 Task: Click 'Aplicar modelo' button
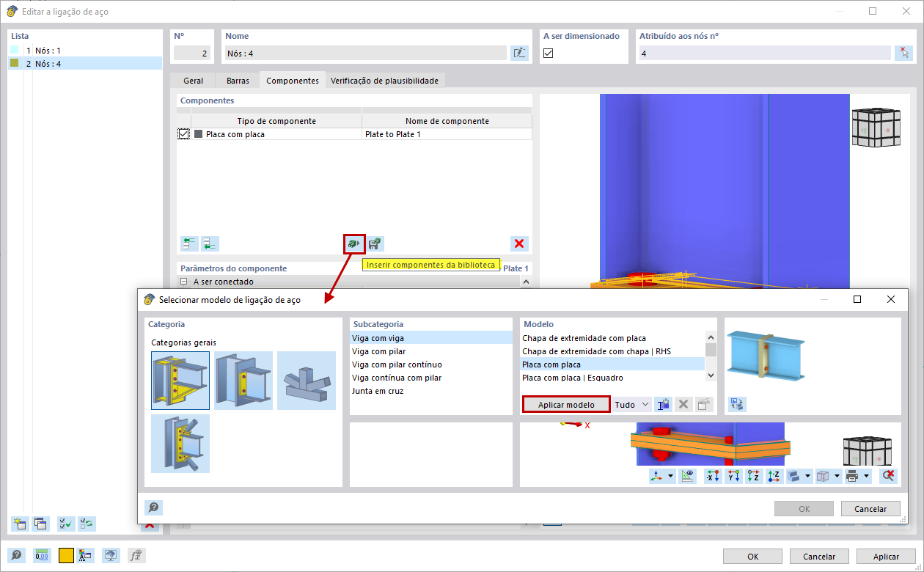(566, 404)
